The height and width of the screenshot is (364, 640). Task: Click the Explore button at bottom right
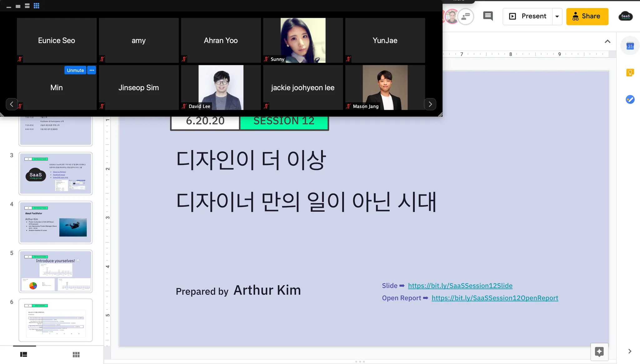tap(599, 352)
